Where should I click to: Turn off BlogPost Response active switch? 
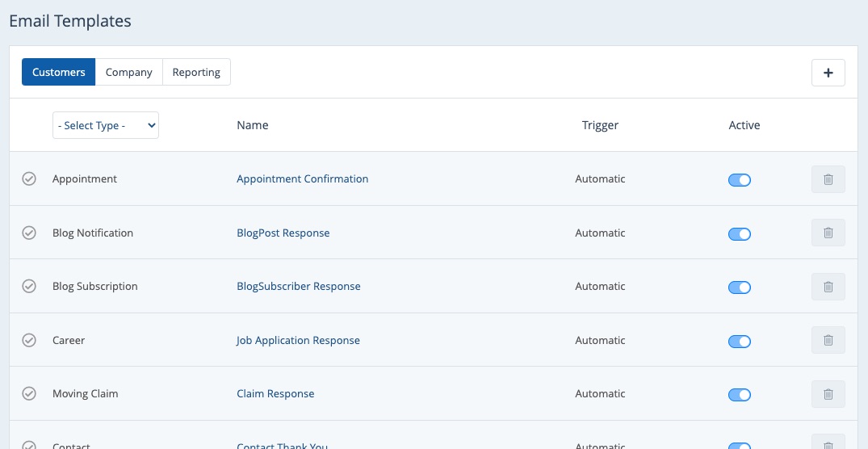tap(739, 233)
